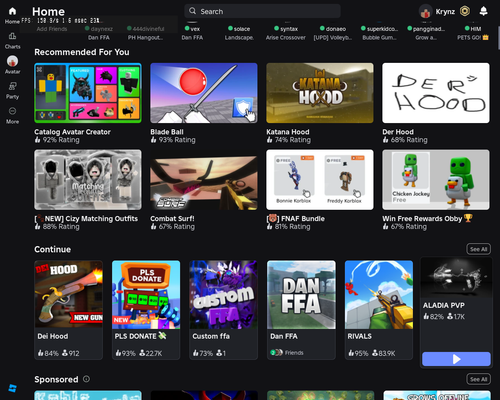
Task: Click the Sponsored section heading
Action: 56,379
